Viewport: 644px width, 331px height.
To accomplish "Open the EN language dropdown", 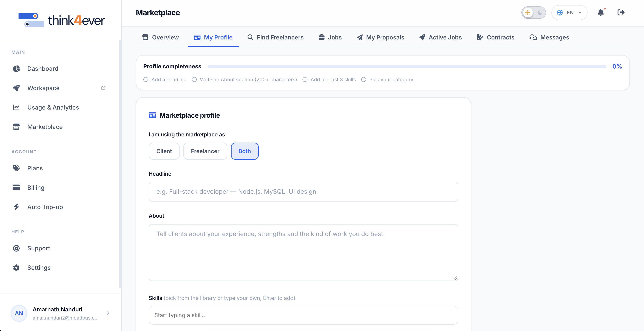I will tap(569, 13).
